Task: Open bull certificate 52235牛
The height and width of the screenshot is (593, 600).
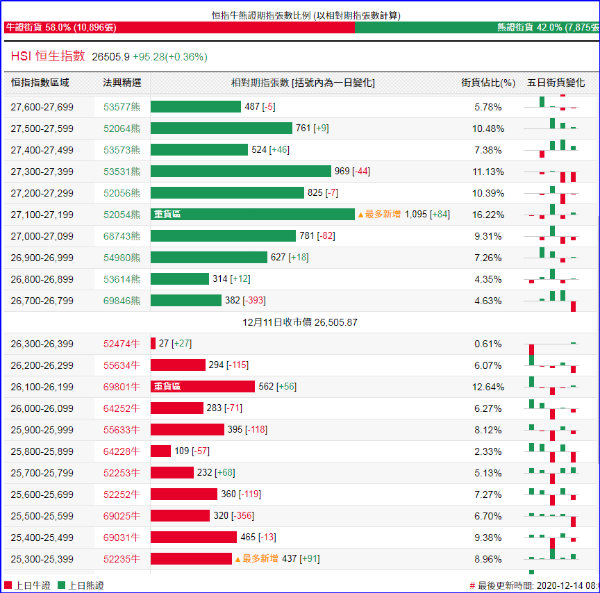Action: 122,559
